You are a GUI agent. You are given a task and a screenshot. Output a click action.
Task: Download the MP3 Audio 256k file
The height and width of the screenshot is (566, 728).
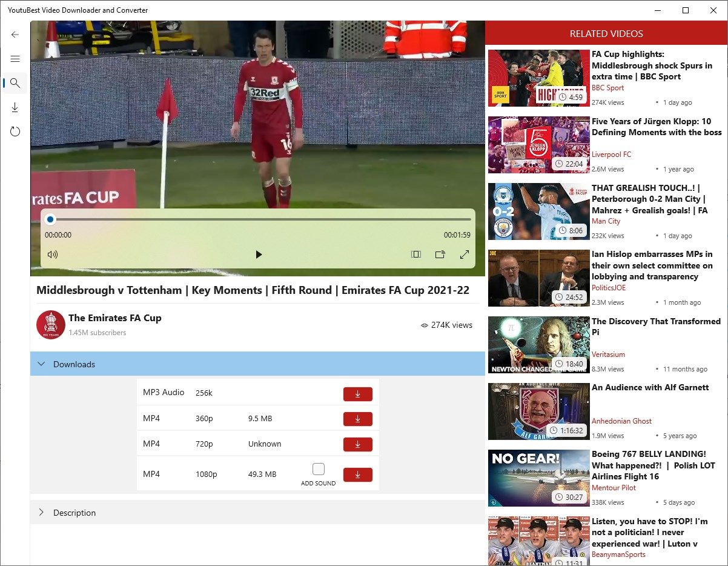coord(358,394)
